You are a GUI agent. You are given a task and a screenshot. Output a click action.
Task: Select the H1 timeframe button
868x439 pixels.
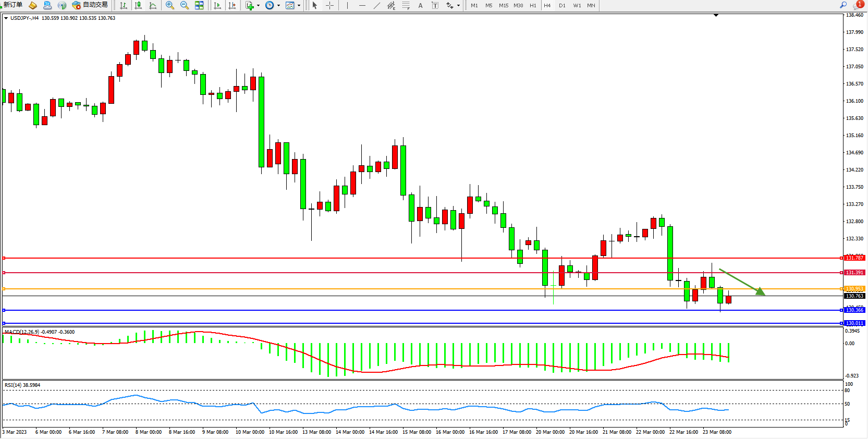tap(533, 5)
